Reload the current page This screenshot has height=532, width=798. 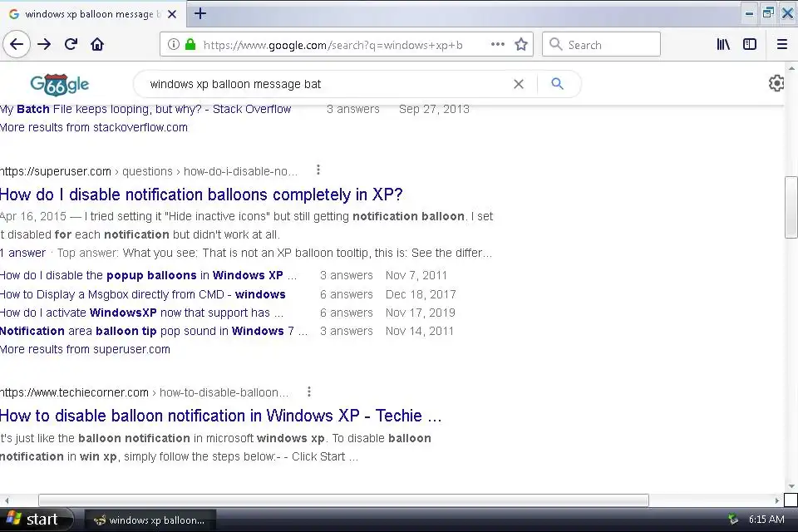click(71, 44)
